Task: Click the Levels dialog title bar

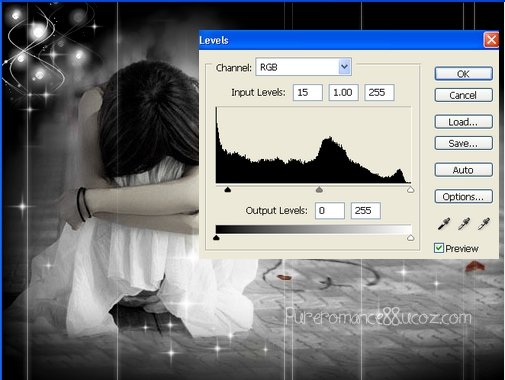Action: tap(341, 40)
